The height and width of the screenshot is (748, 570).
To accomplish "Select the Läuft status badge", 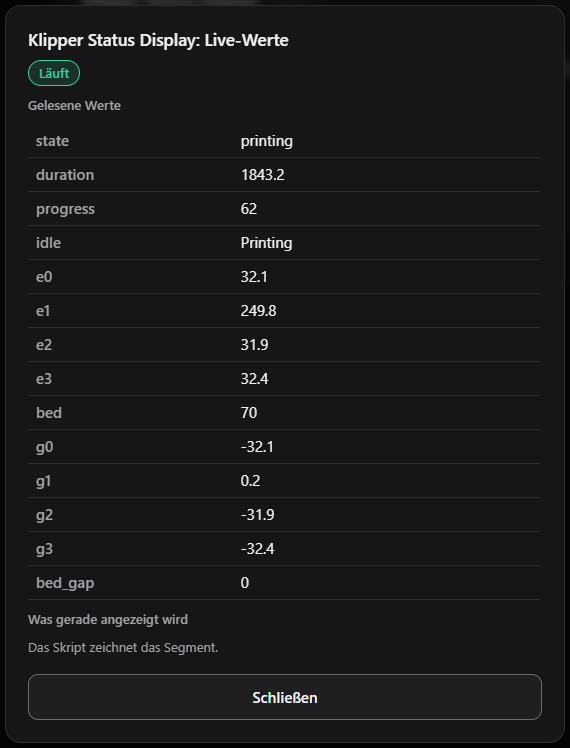I will click(x=54, y=73).
